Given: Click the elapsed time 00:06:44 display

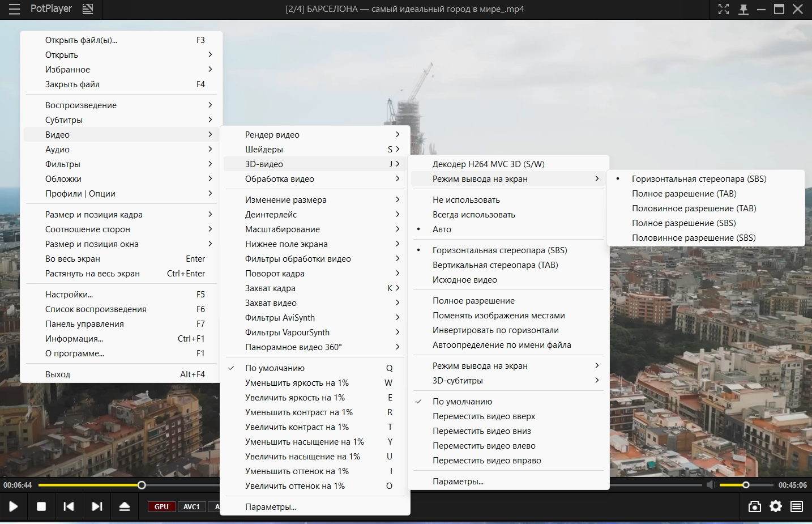Looking at the screenshot, I should [18, 485].
